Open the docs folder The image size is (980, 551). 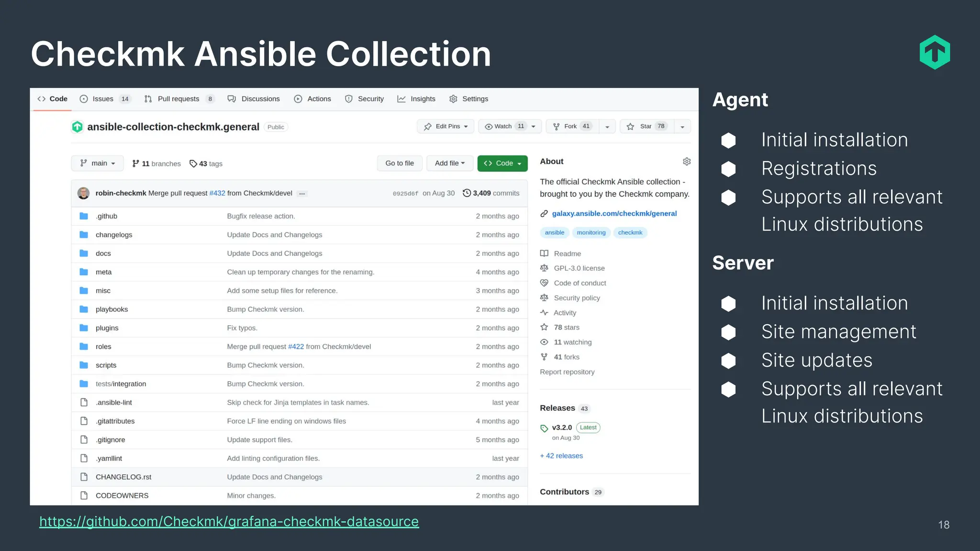click(x=103, y=253)
